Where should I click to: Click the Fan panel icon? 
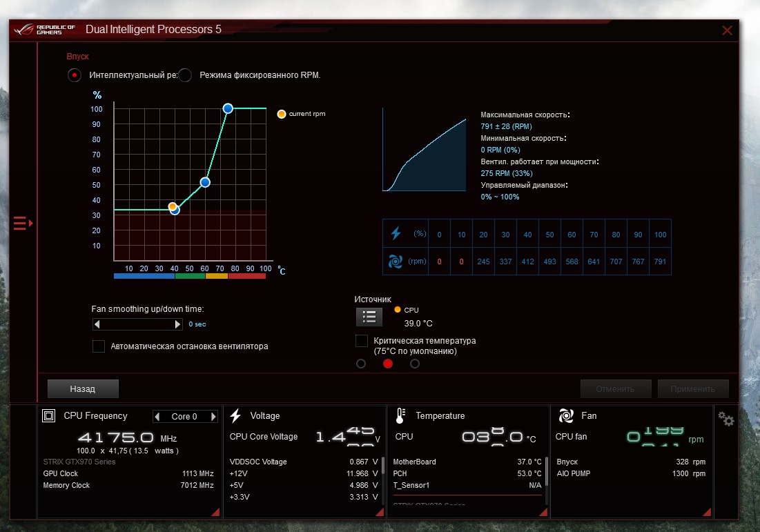point(565,415)
